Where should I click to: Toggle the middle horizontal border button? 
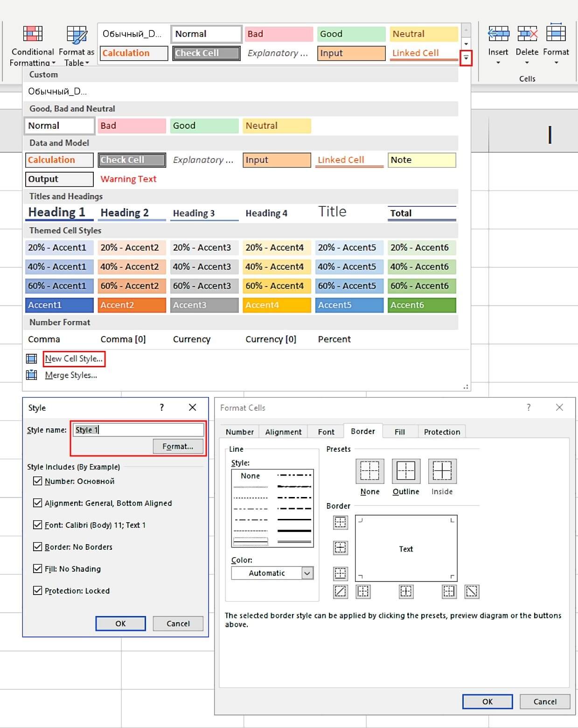341,547
